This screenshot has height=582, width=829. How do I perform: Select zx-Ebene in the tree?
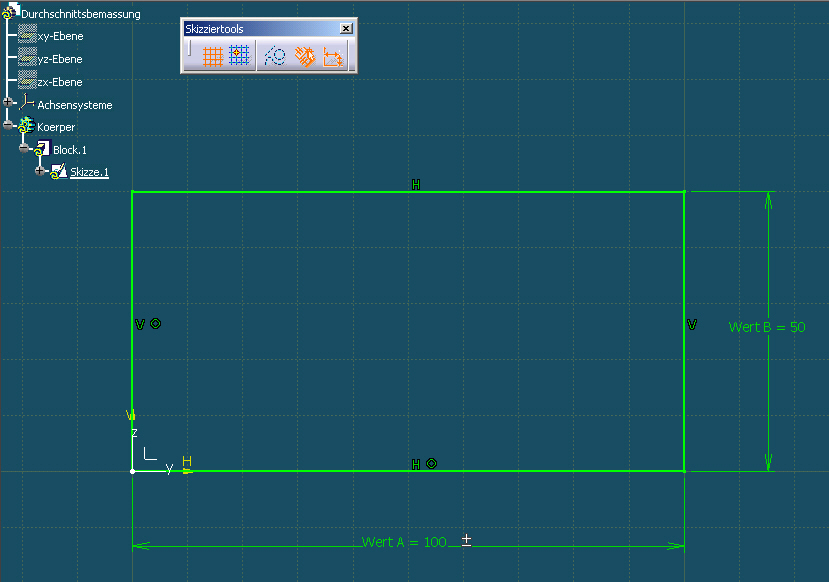tap(60, 82)
